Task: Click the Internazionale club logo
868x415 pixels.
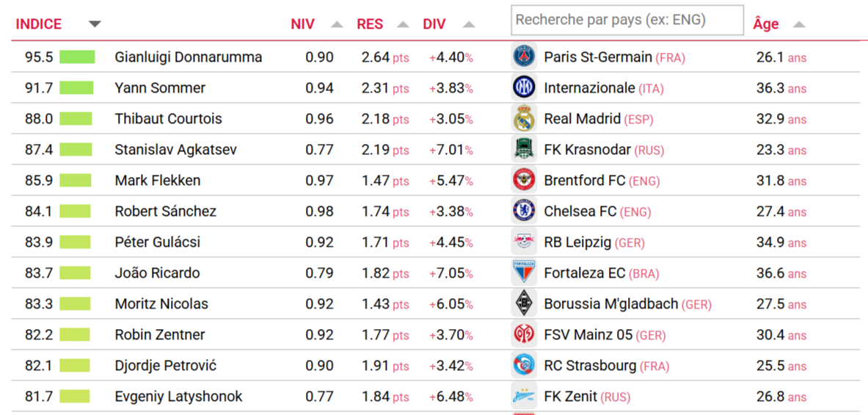Action: pos(524,88)
